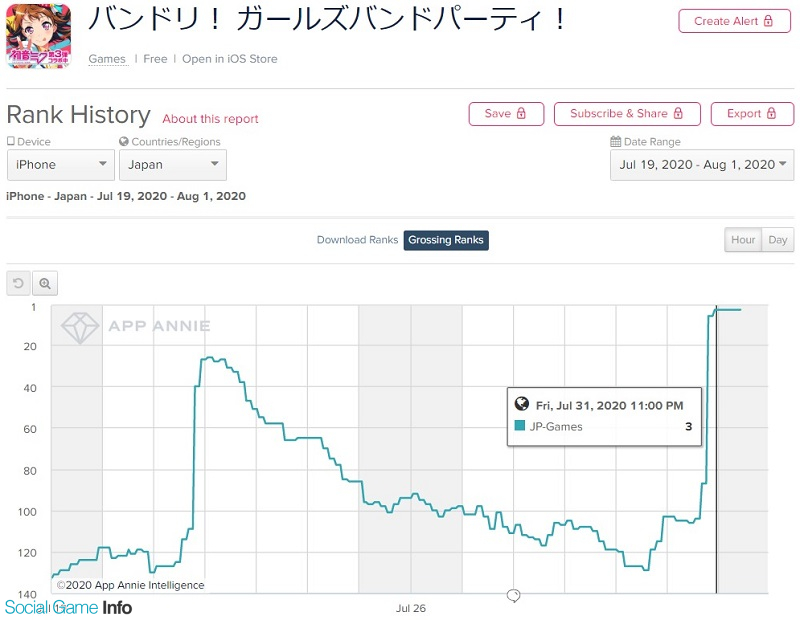Click the timeline marker below the chart
This screenshot has width=800, height=620.
(513, 596)
